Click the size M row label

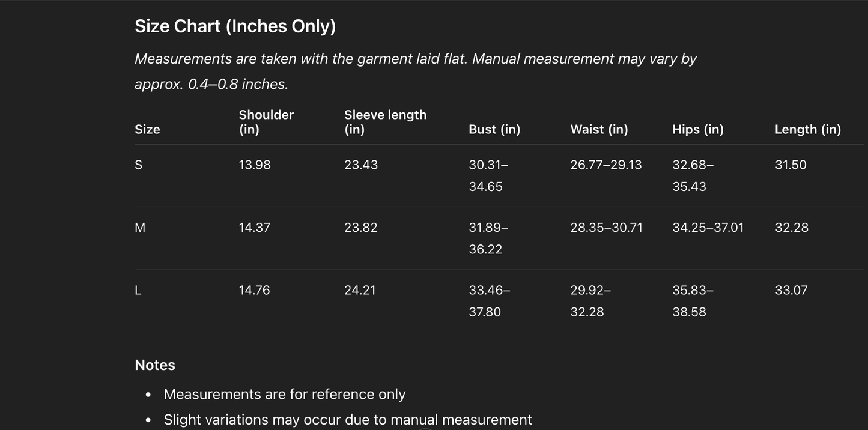pos(140,228)
